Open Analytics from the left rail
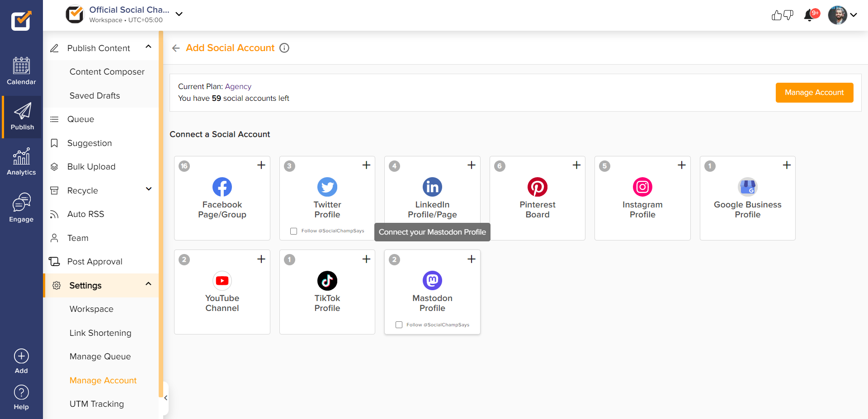 point(21,162)
